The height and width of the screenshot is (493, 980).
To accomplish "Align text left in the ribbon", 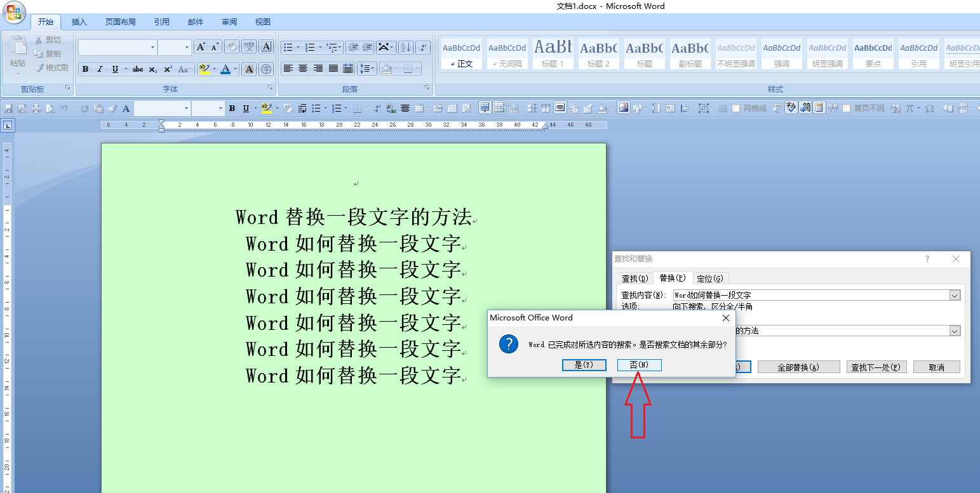I will pos(288,69).
